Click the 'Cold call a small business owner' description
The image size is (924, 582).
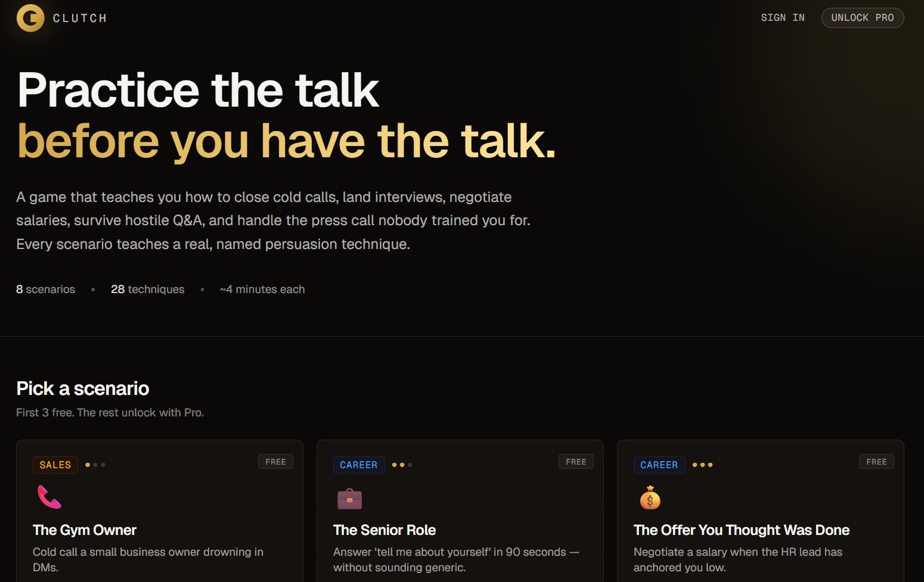point(148,560)
